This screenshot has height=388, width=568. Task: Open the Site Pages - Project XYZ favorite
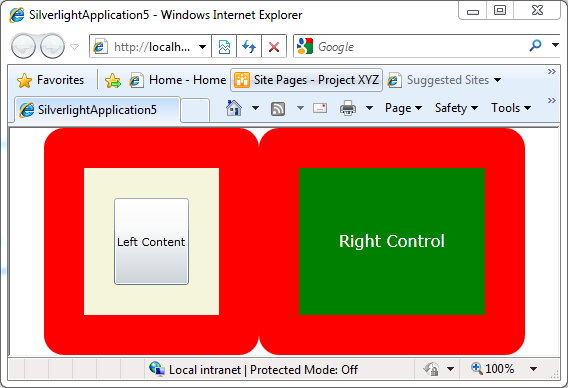[306, 80]
